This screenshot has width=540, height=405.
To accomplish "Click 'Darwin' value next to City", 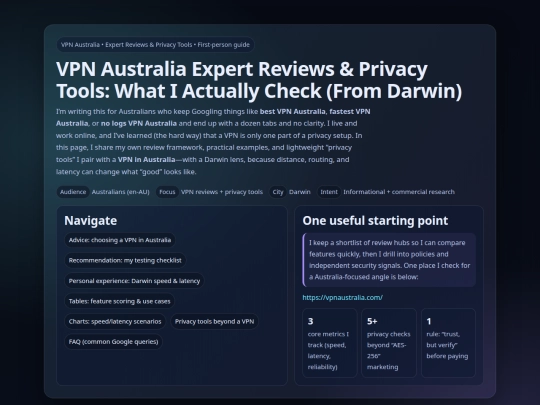I will [300, 192].
